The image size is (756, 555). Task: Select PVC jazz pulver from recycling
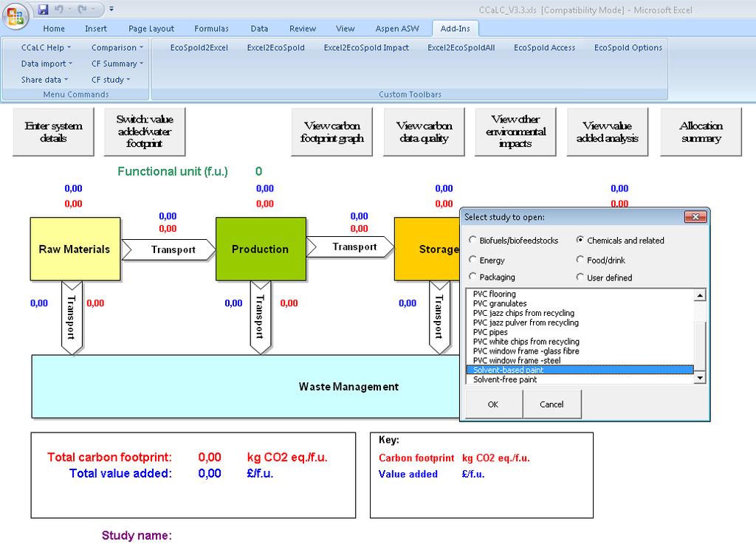pyautogui.click(x=580, y=323)
